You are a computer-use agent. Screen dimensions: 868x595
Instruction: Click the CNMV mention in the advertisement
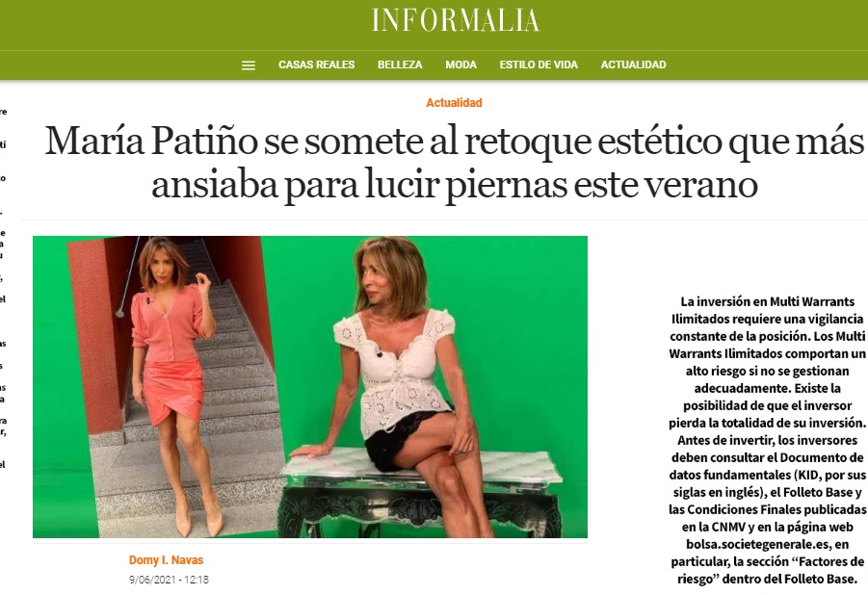[727, 527]
